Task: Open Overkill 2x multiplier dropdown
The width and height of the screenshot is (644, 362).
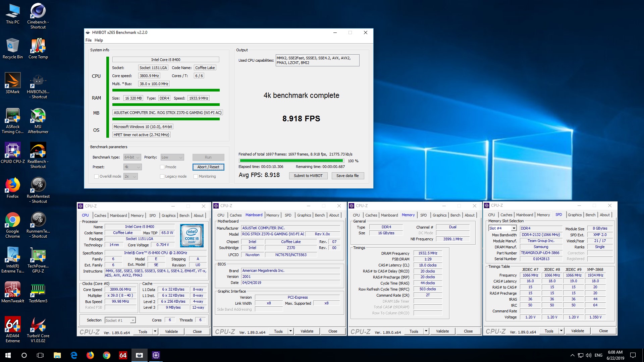Action: [x=130, y=176]
